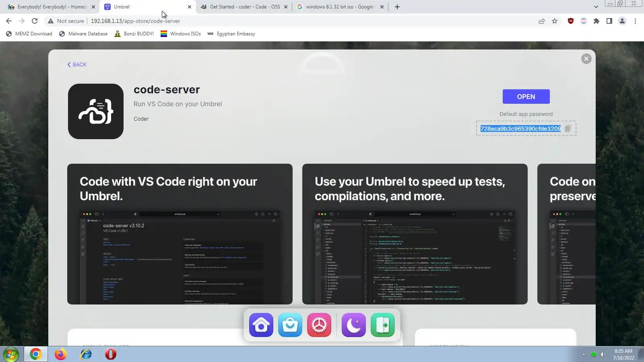Click the 'Coder' developer name
Screen dimensions: 644x362
(x=141, y=119)
